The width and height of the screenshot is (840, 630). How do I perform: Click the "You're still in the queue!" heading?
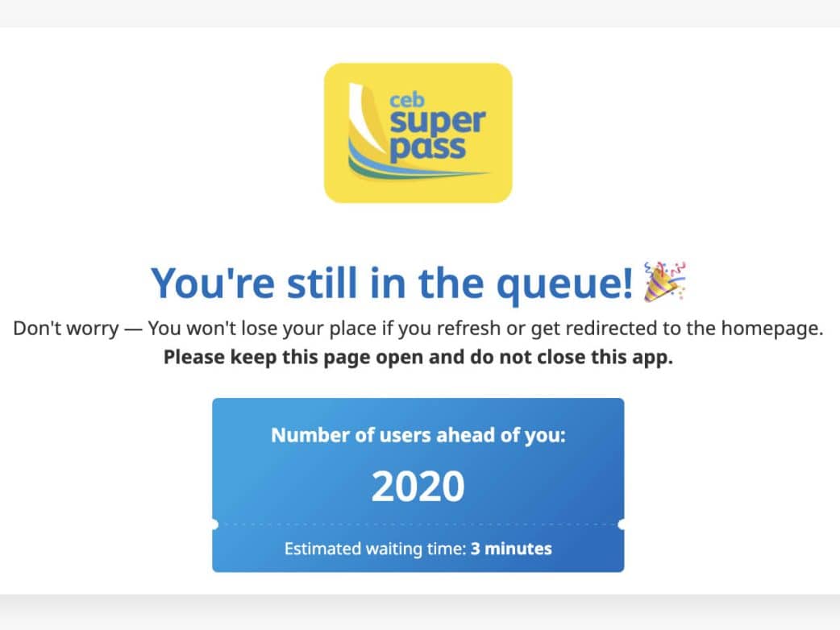coord(392,282)
